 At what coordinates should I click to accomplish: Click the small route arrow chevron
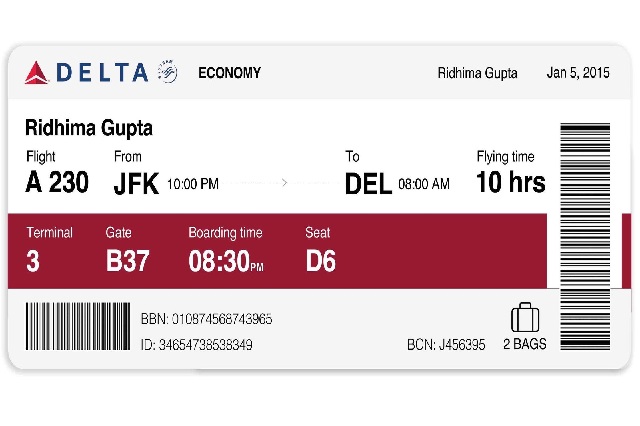click(284, 182)
